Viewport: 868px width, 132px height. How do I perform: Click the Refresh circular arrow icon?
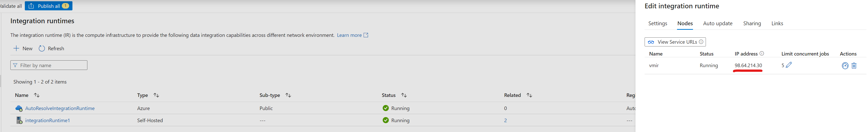(42, 48)
